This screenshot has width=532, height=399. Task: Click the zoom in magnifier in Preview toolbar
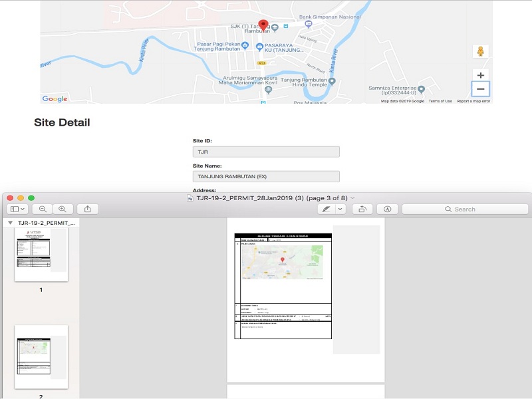[62, 209]
